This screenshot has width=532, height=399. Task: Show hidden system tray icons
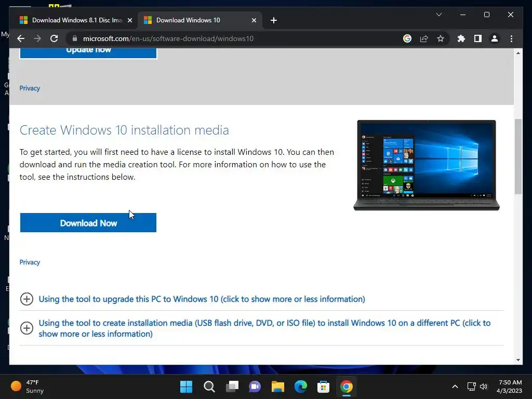click(x=455, y=387)
